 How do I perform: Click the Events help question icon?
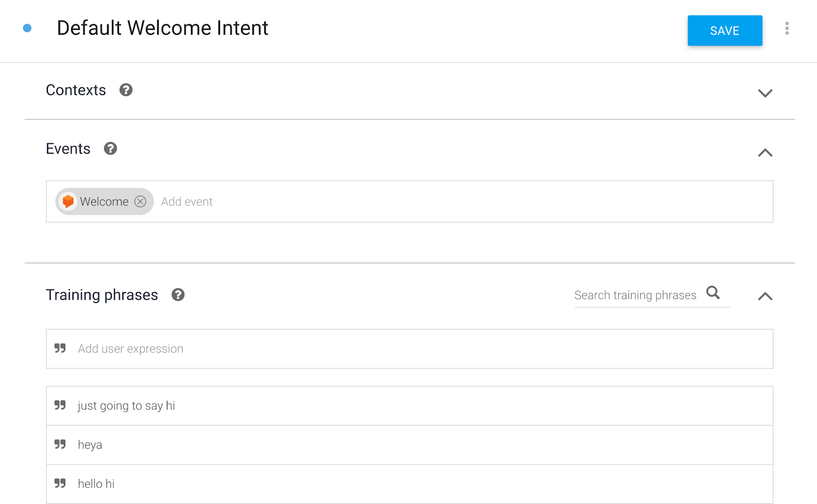click(x=110, y=149)
